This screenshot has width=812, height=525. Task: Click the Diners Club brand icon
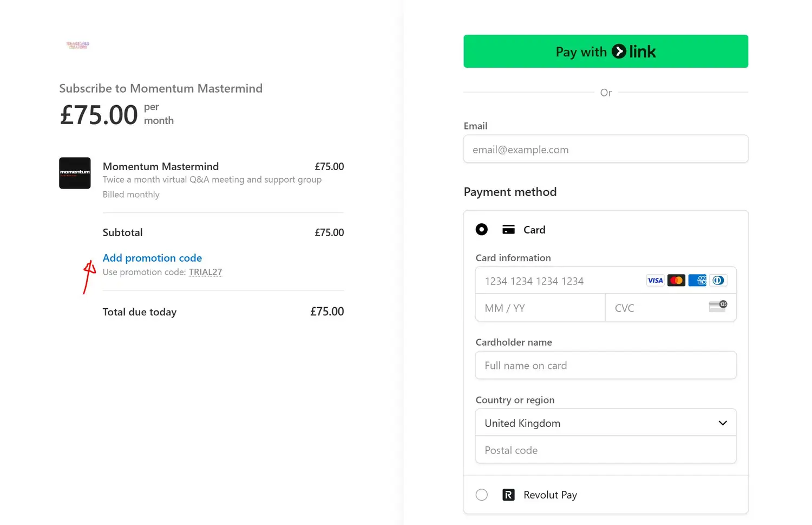pyautogui.click(x=718, y=281)
